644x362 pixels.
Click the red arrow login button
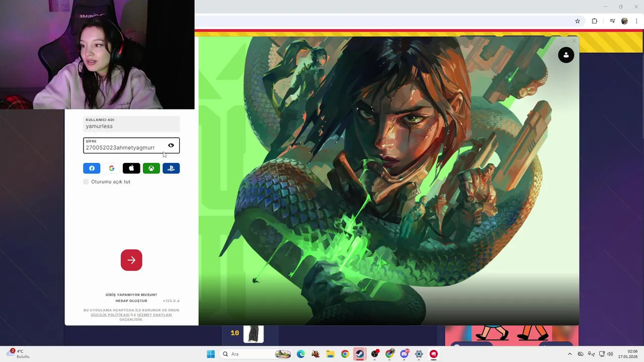click(131, 260)
